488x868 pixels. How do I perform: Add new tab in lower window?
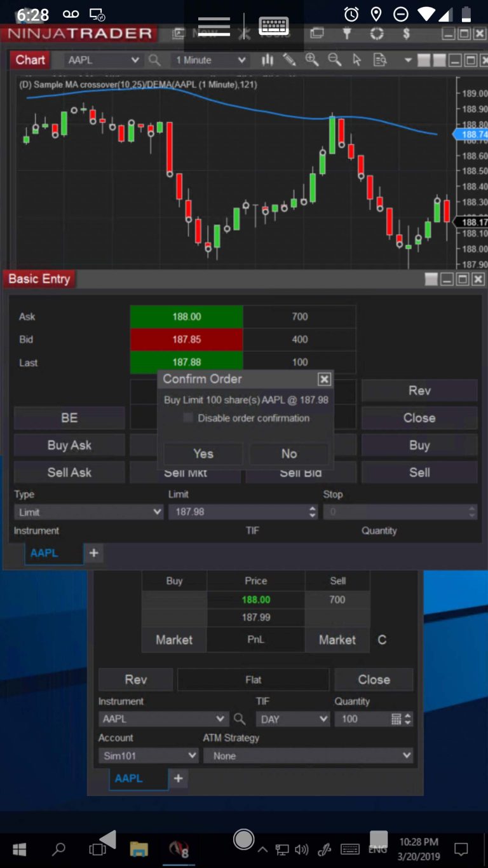179,778
